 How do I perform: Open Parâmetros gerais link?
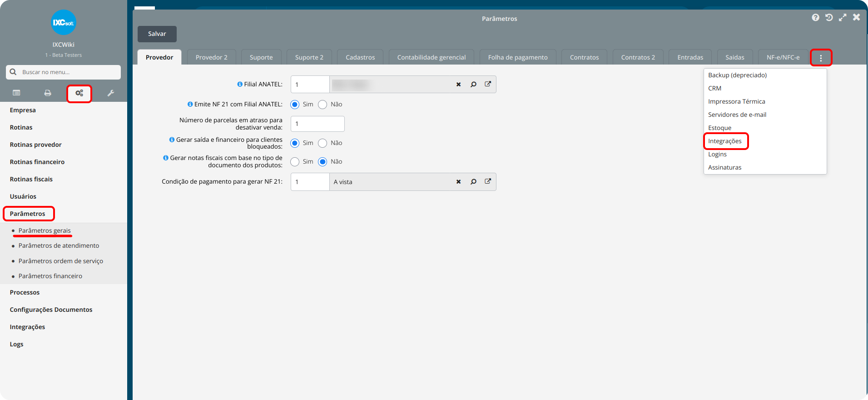pyautogui.click(x=45, y=230)
